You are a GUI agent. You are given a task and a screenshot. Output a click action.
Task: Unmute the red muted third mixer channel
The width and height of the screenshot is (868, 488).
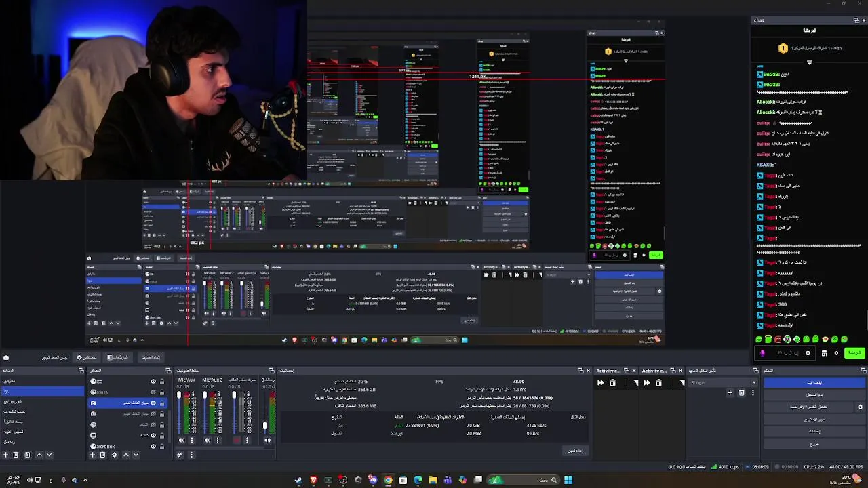(237, 440)
